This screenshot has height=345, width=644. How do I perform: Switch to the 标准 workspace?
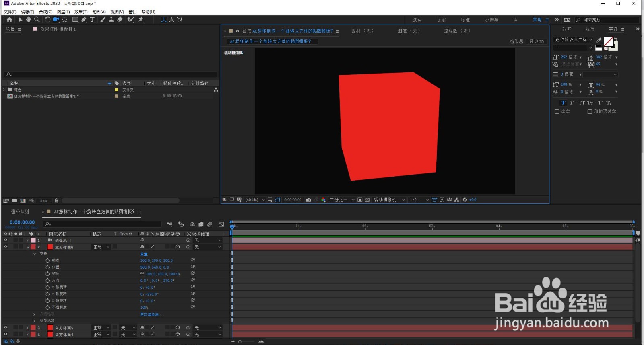pyautogui.click(x=465, y=20)
